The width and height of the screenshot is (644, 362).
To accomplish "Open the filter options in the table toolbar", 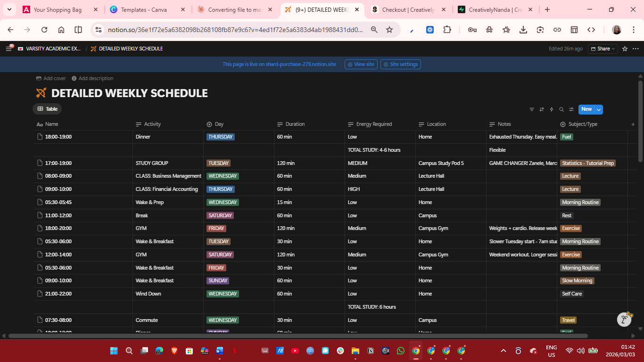I will (531, 109).
